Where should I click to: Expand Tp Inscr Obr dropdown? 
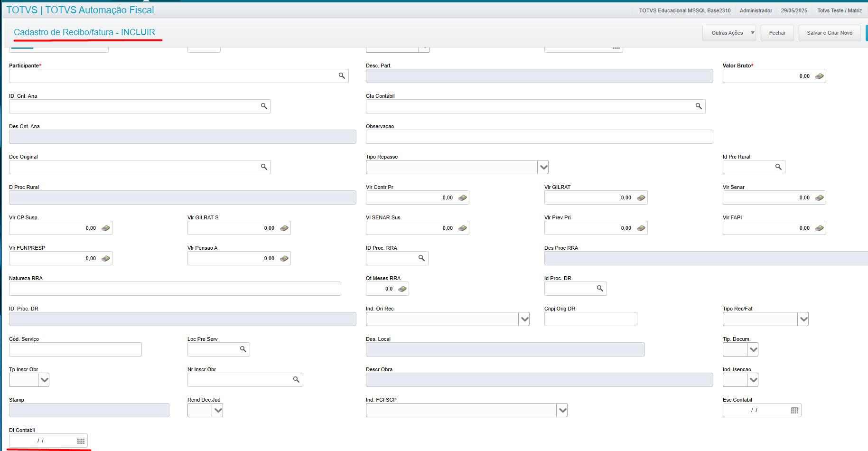click(x=44, y=380)
